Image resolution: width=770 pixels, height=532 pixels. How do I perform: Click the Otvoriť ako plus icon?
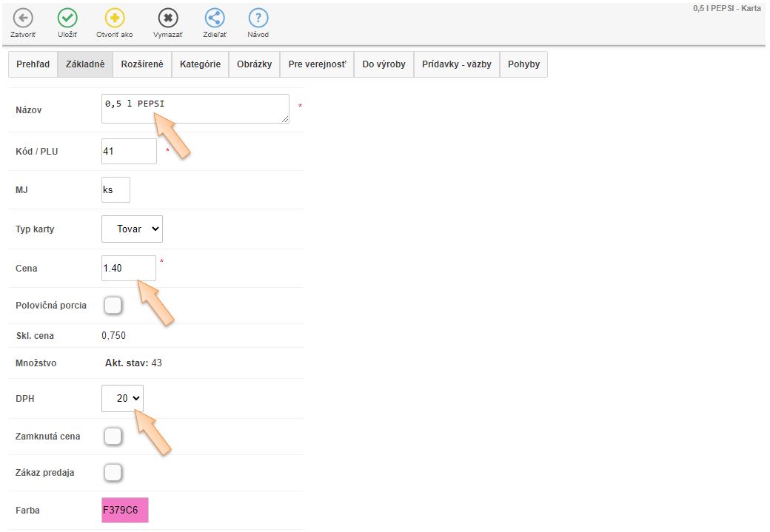coord(115,18)
